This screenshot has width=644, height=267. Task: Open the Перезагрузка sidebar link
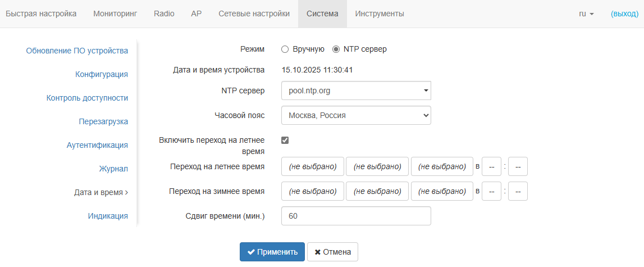pyautogui.click(x=103, y=121)
